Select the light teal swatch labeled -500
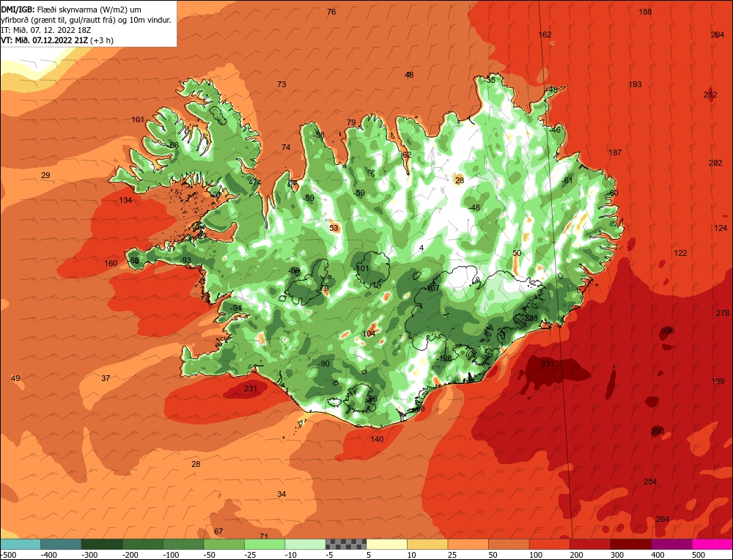 click(21, 544)
